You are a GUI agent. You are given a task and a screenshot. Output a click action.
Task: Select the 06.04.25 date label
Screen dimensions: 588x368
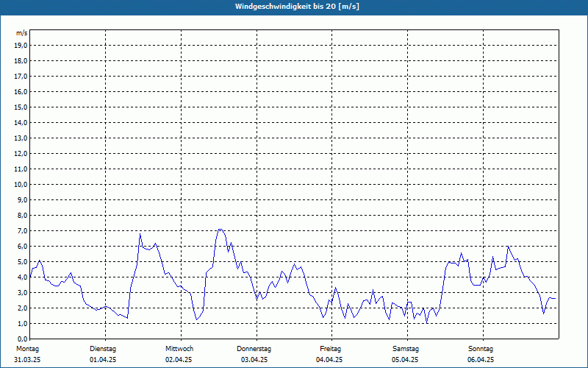481,360
